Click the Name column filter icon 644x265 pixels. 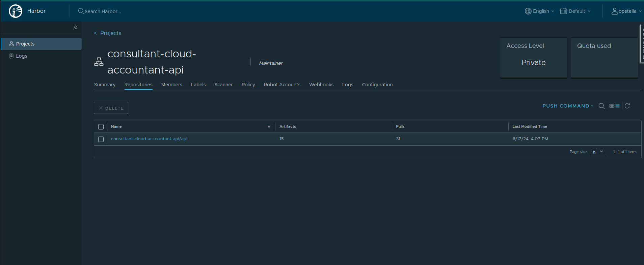coord(269,127)
